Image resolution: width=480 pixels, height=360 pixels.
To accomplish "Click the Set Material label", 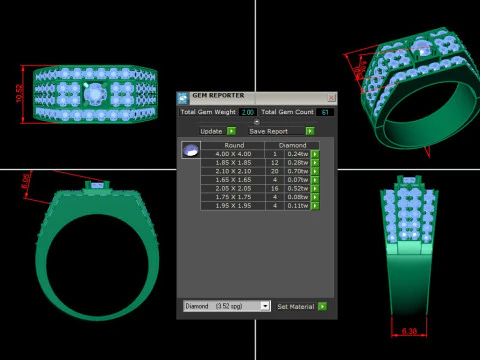I will (x=296, y=307).
